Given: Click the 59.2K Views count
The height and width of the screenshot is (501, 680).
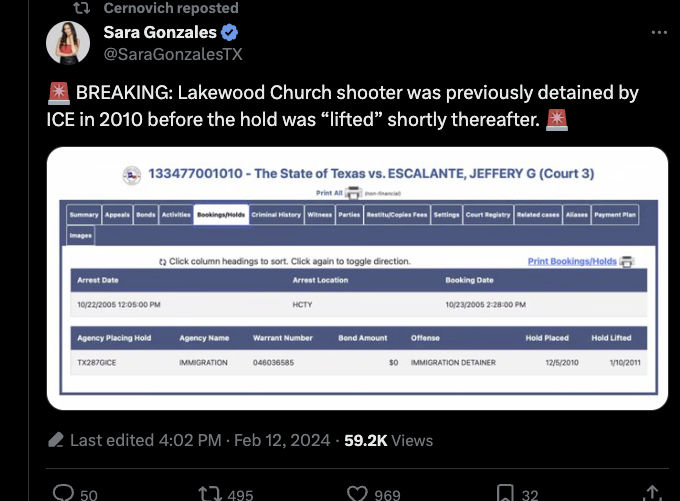Looking at the screenshot, I should point(388,440).
